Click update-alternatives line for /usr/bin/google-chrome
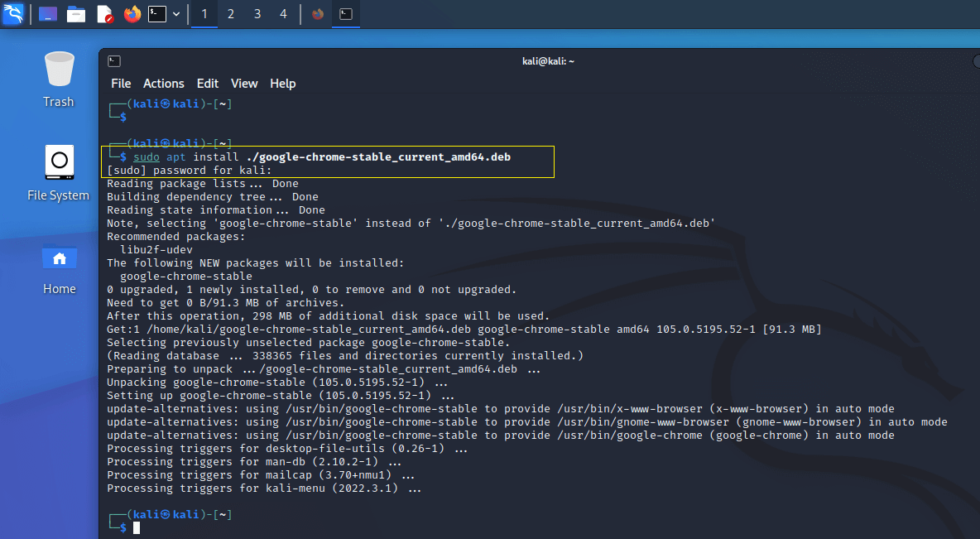 pyautogui.click(x=501, y=436)
